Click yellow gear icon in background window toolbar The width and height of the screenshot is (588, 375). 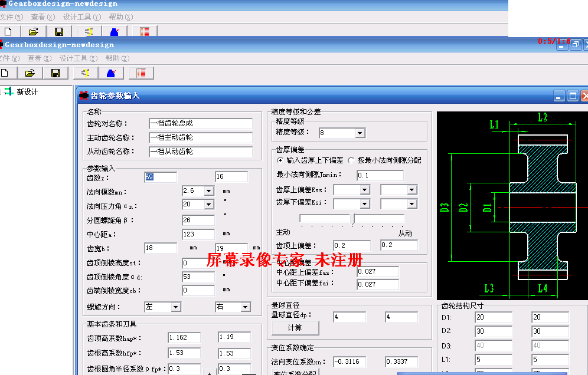[89, 31]
